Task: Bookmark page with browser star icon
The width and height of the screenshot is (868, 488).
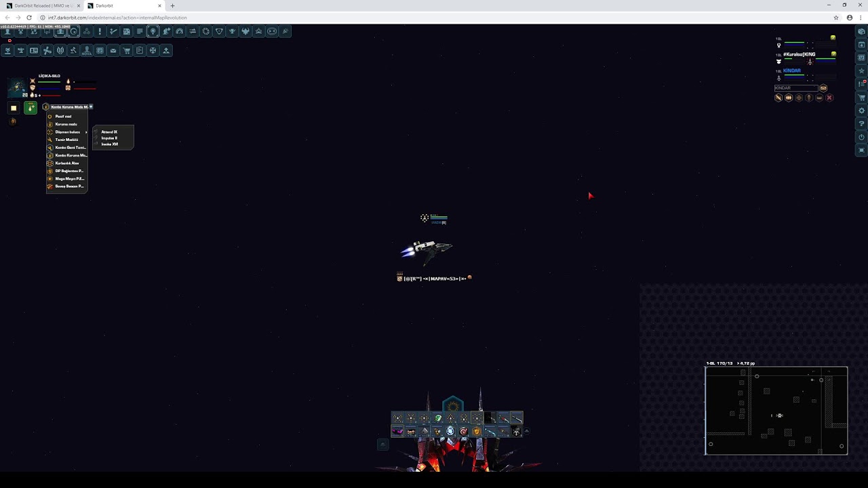Action: tap(836, 18)
